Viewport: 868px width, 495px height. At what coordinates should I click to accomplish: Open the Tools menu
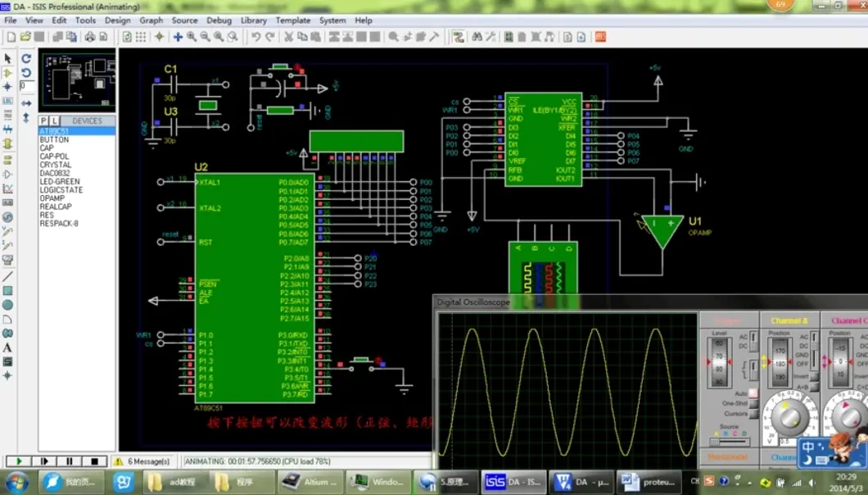[85, 20]
